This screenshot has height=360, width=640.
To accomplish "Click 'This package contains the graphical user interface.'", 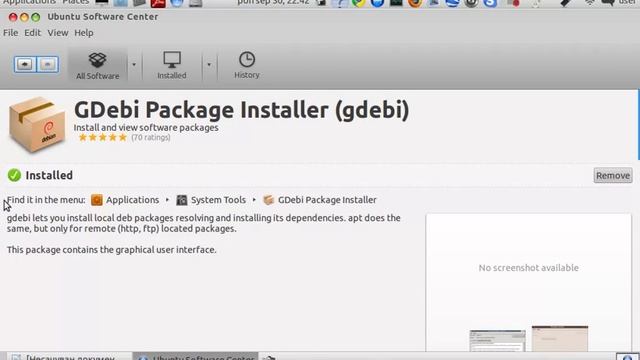I will 111,250.
